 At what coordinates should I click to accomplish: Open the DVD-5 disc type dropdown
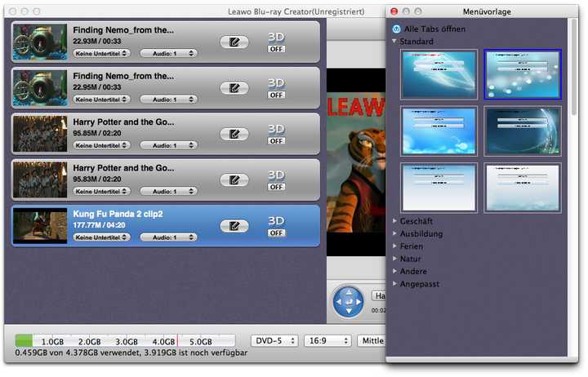tap(274, 341)
